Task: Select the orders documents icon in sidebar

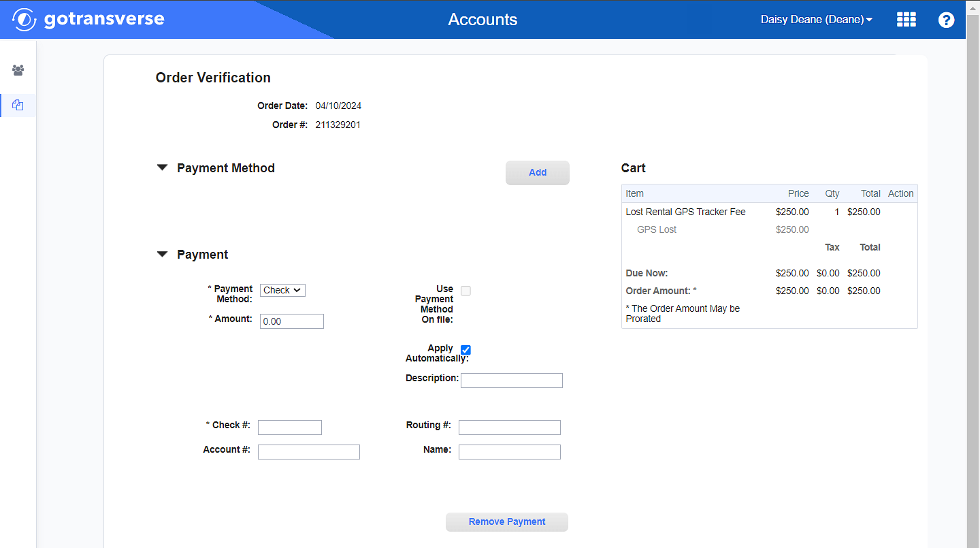Action: tap(18, 106)
